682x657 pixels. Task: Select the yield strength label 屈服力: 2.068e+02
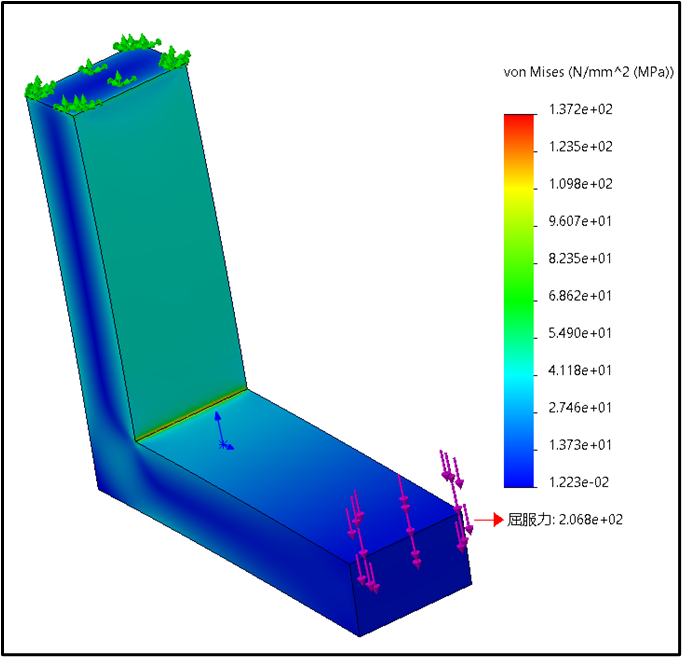565,520
